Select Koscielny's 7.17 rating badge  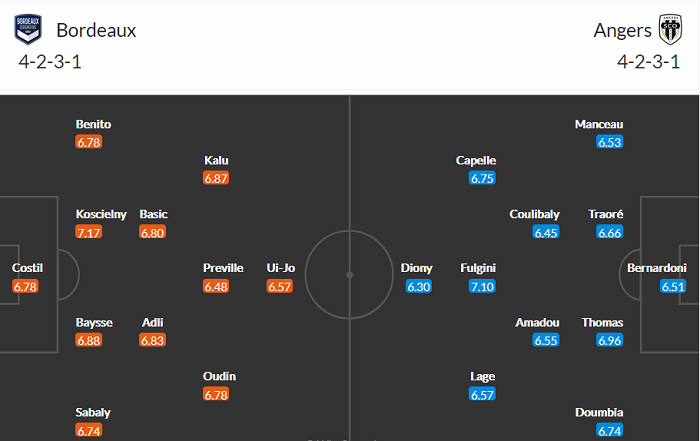tap(88, 232)
